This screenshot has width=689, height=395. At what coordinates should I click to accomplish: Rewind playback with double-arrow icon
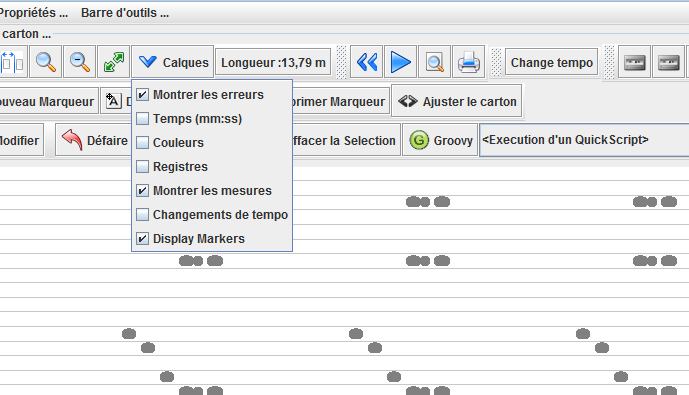point(367,62)
